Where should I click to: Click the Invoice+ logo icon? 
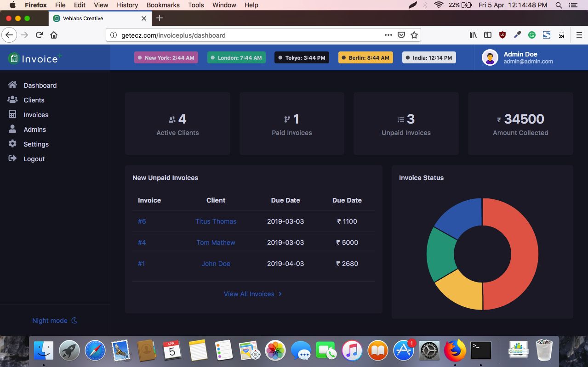tap(14, 58)
